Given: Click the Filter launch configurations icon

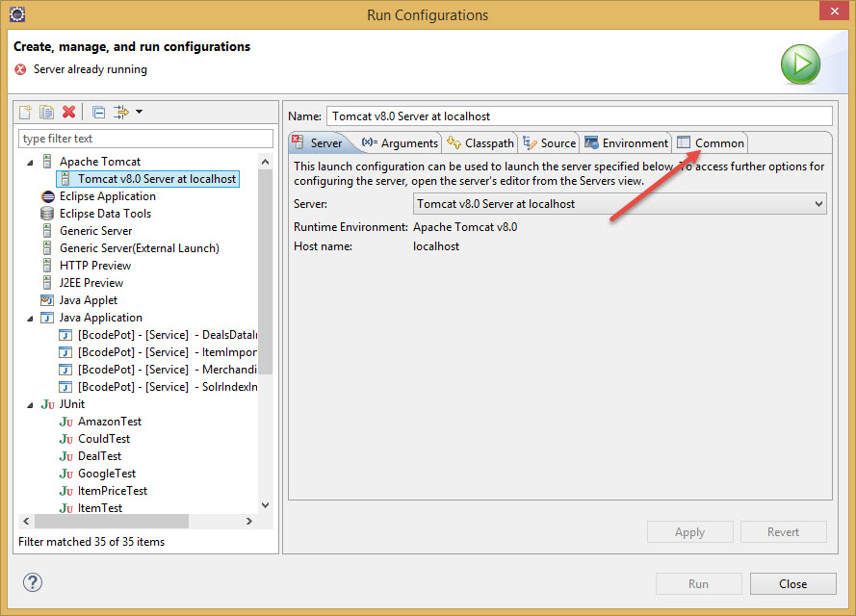Looking at the screenshot, I should pos(120,112).
